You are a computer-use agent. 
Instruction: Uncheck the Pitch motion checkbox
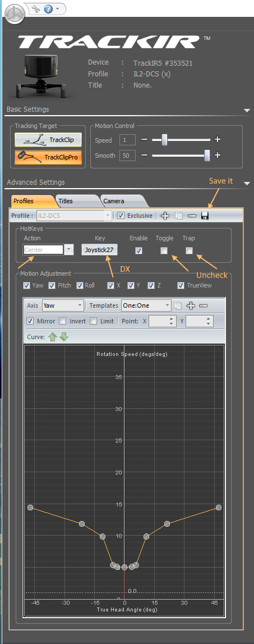(x=52, y=285)
